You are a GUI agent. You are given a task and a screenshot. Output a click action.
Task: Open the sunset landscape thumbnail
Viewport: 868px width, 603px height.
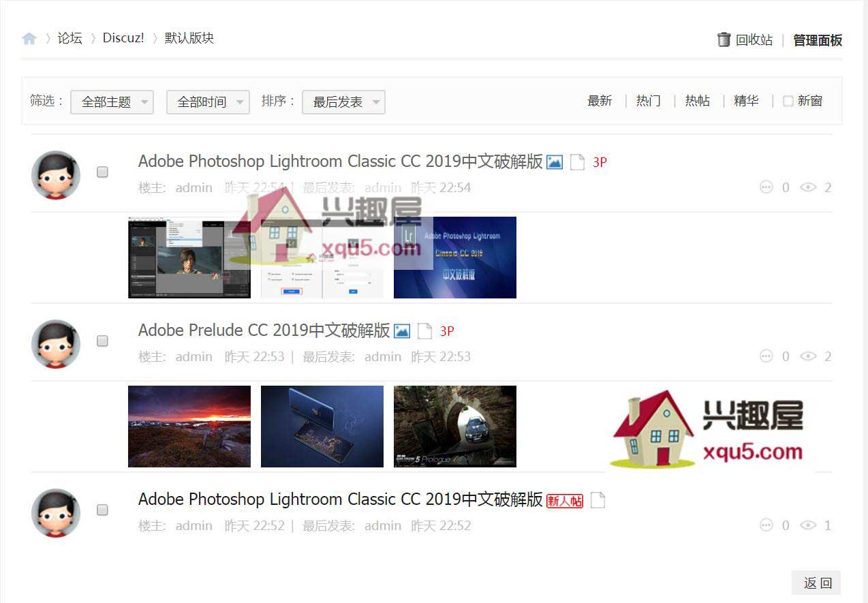189,427
